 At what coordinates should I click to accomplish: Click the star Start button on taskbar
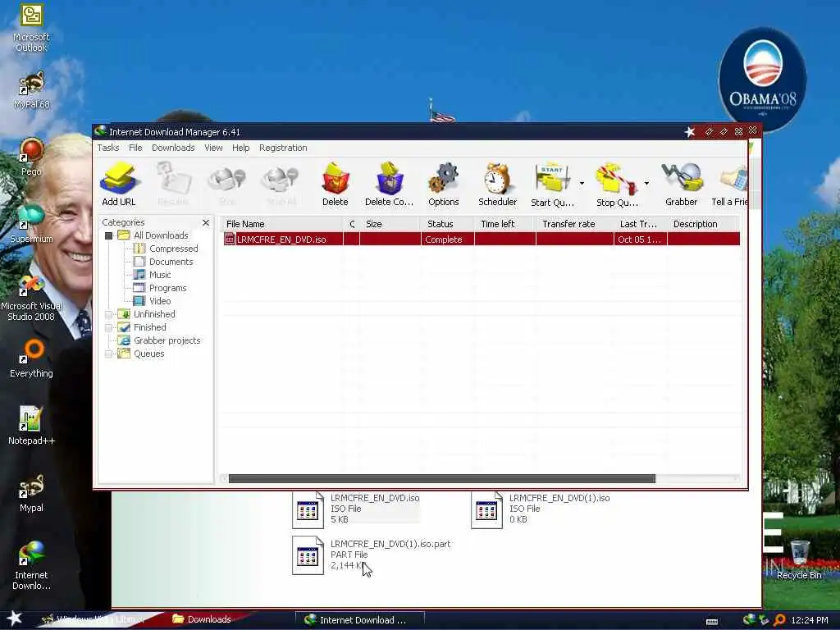pyautogui.click(x=15, y=619)
